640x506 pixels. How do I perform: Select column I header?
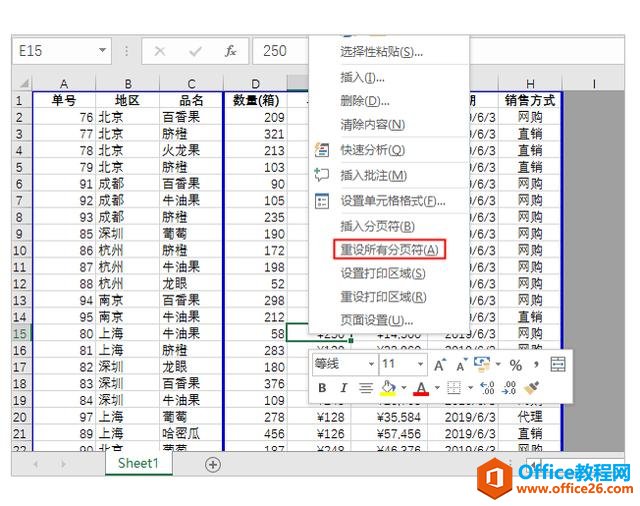pyautogui.click(x=593, y=84)
